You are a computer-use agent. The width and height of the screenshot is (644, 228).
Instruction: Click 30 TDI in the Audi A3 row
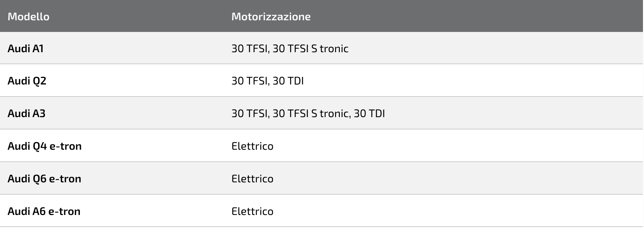click(x=369, y=113)
